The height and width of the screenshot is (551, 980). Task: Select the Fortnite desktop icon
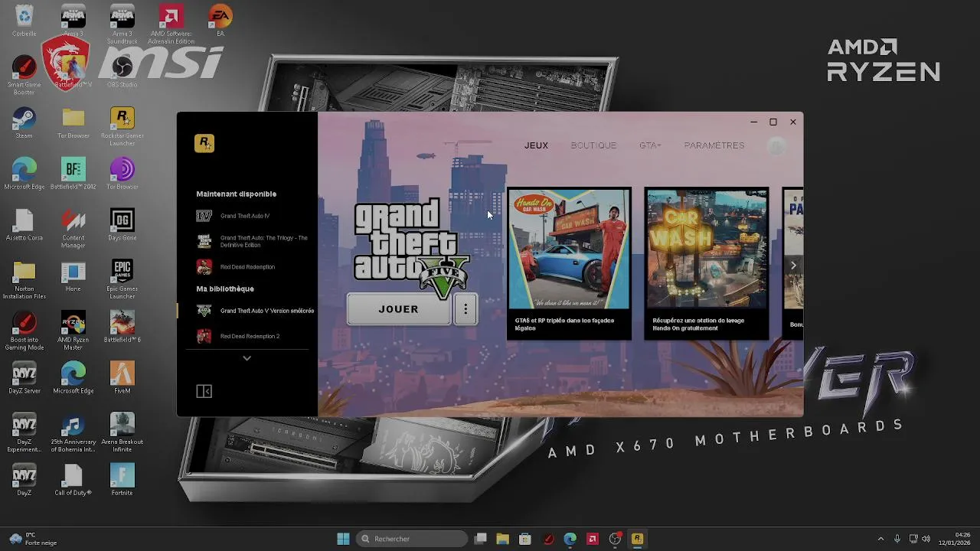(x=122, y=480)
